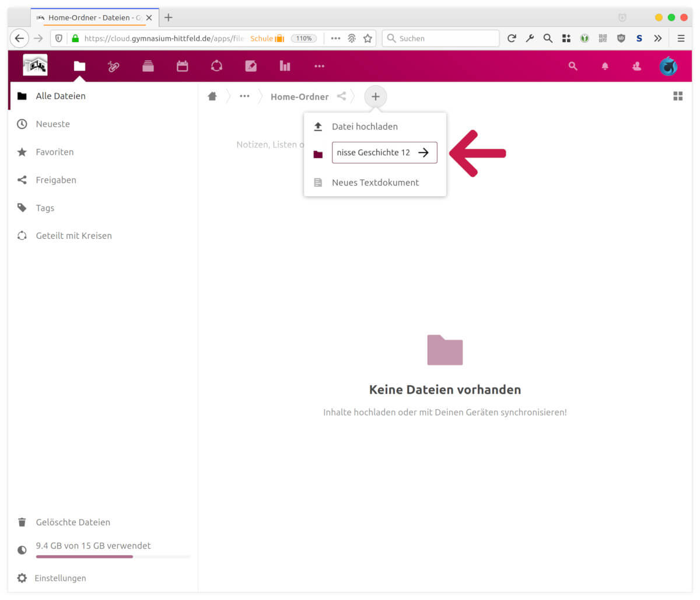Screen dimensions: 700x600
Task: Click the magnifier search icon in header
Action: (x=573, y=67)
